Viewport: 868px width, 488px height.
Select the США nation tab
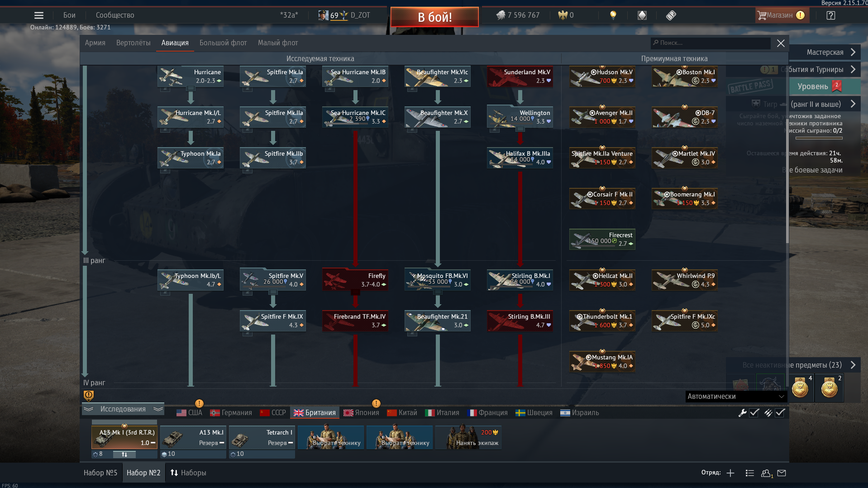(x=189, y=413)
